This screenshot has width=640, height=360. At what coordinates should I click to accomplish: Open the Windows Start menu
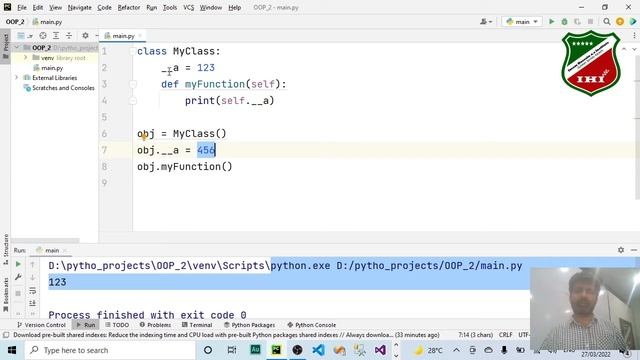tap(11, 350)
